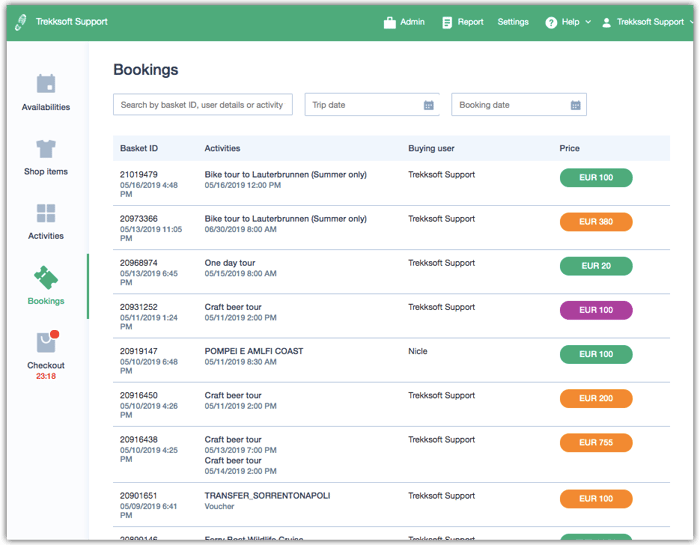Open the POMPEI E AMLFI COAST booking

[254, 351]
